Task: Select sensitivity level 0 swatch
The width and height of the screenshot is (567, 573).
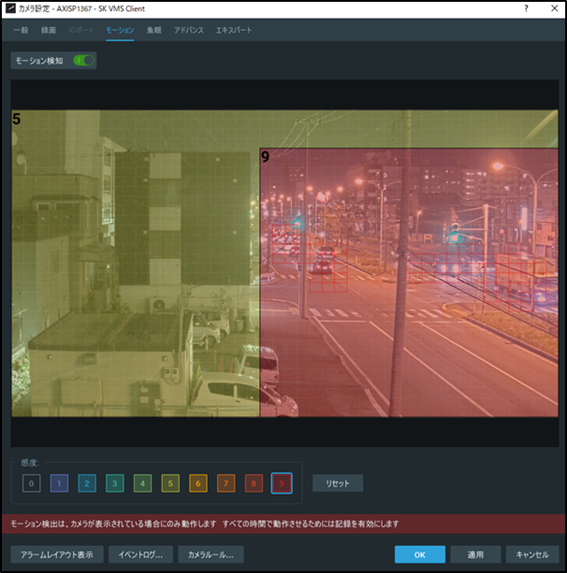Action: click(x=31, y=483)
